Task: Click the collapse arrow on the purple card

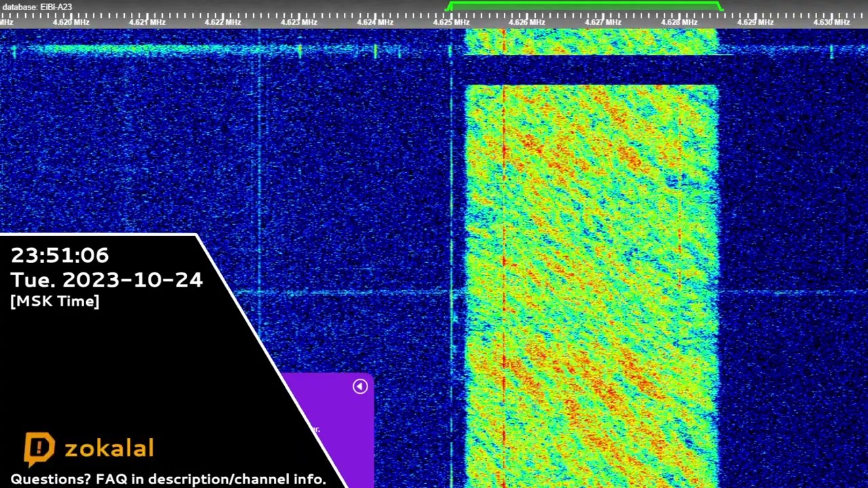Action: pos(360,386)
